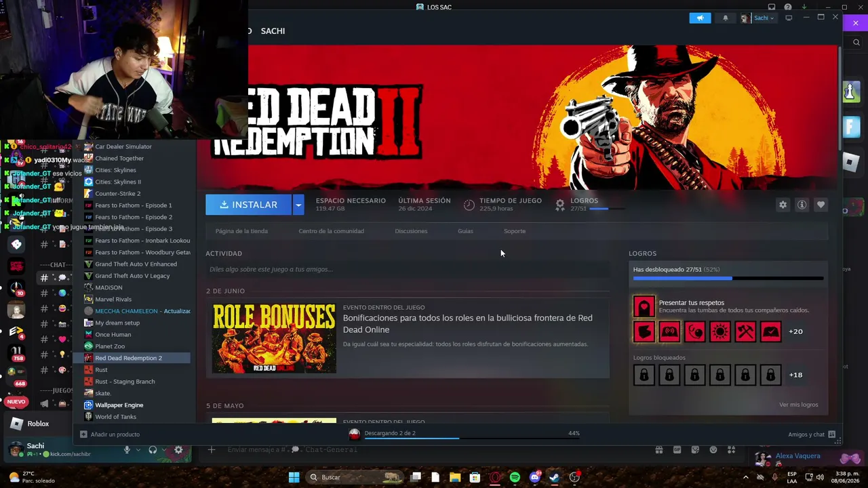868x488 pixels.
Task: Click the achievements progress bar 27/51
Action: (728, 279)
